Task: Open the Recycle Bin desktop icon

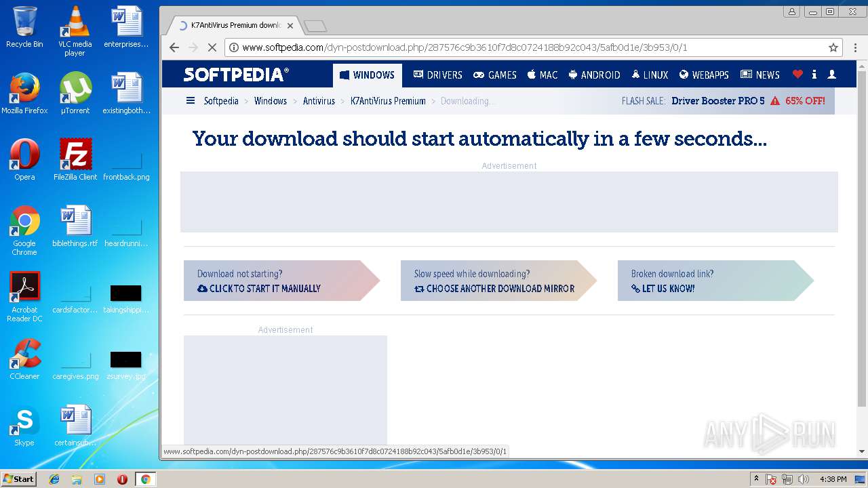Action: [24, 27]
